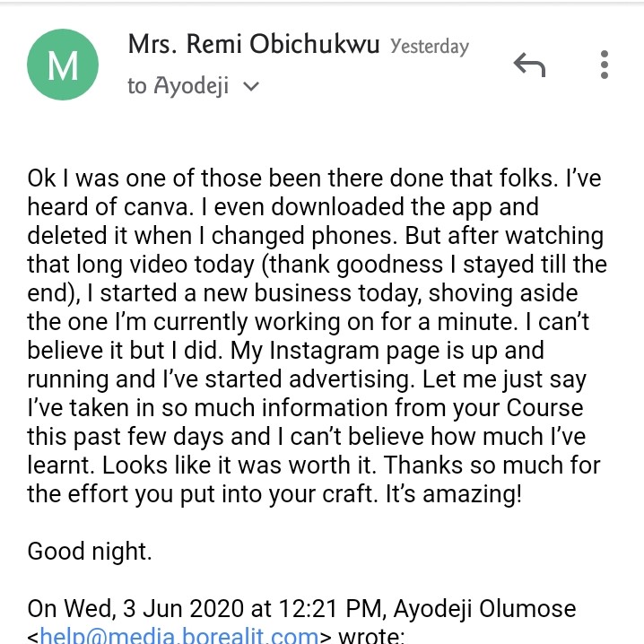The height and width of the screenshot is (644, 644).
Task: Click the phrase 'thank goodness' in parentheses
Action: 355,265
